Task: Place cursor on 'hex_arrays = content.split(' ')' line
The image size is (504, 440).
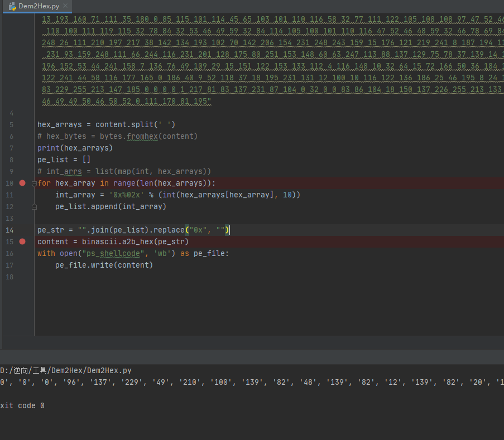Action: [x=106, y=124]
